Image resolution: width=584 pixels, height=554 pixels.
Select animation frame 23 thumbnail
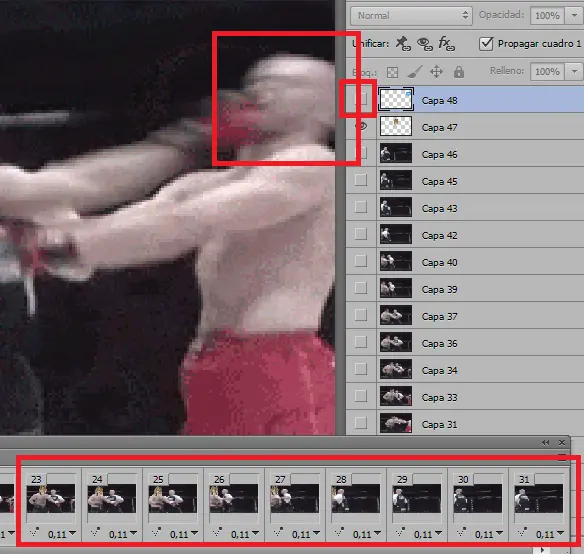(x=51, y=498)
